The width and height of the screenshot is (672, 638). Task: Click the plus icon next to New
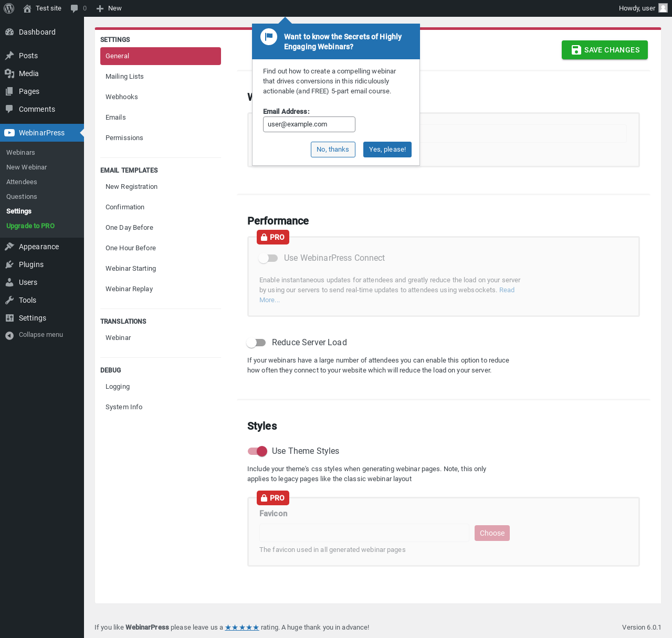pyautogui.click(x=100, y=8)
